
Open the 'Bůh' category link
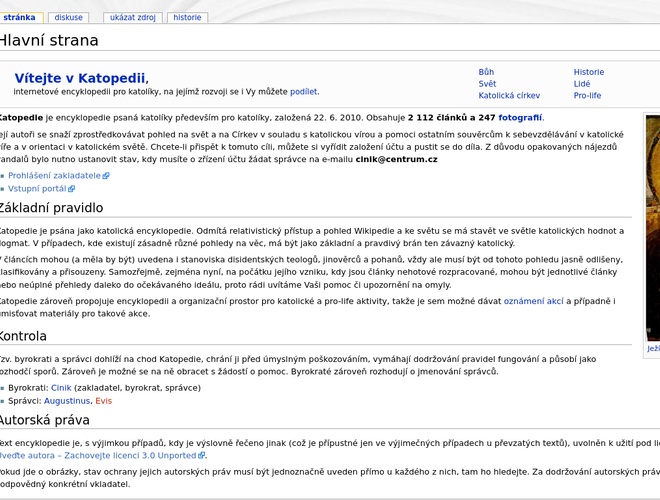pos(486,72)
